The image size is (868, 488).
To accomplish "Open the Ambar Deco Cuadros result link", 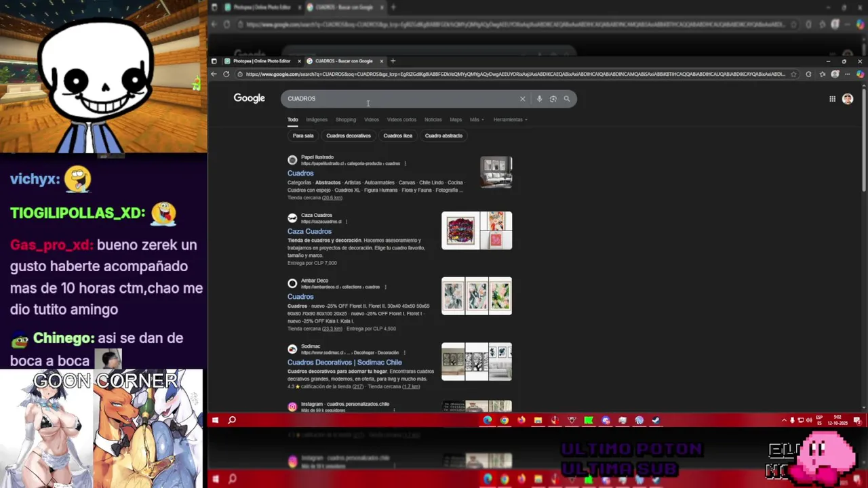I will (x=300, y=296).
